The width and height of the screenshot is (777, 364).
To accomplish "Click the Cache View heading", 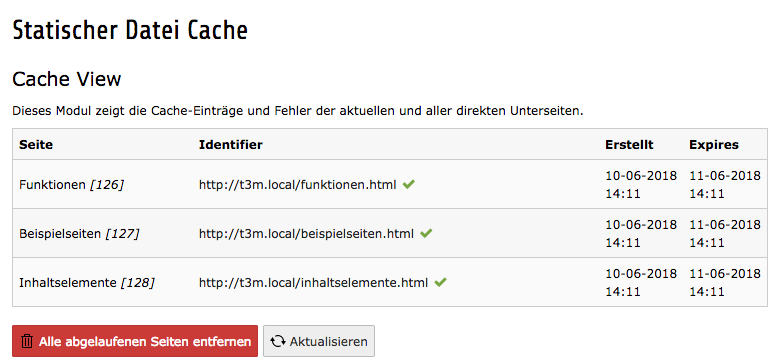I will click(66, 79).
